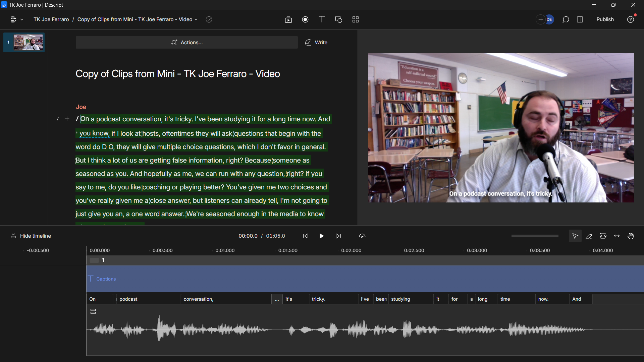
Task: Select the arrow selection tool
Action: pos(575,236)
